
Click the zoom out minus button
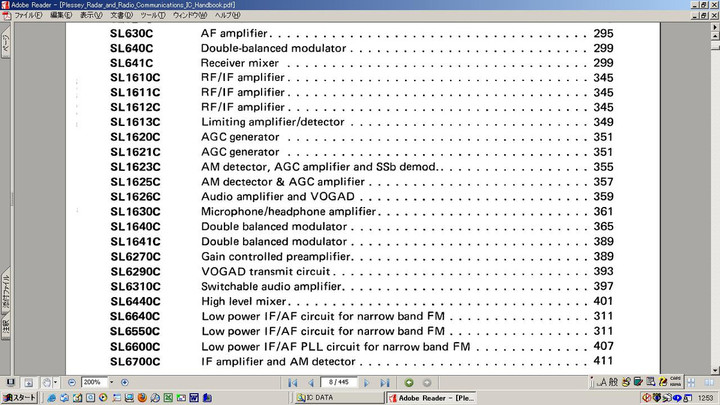point(72,382)
